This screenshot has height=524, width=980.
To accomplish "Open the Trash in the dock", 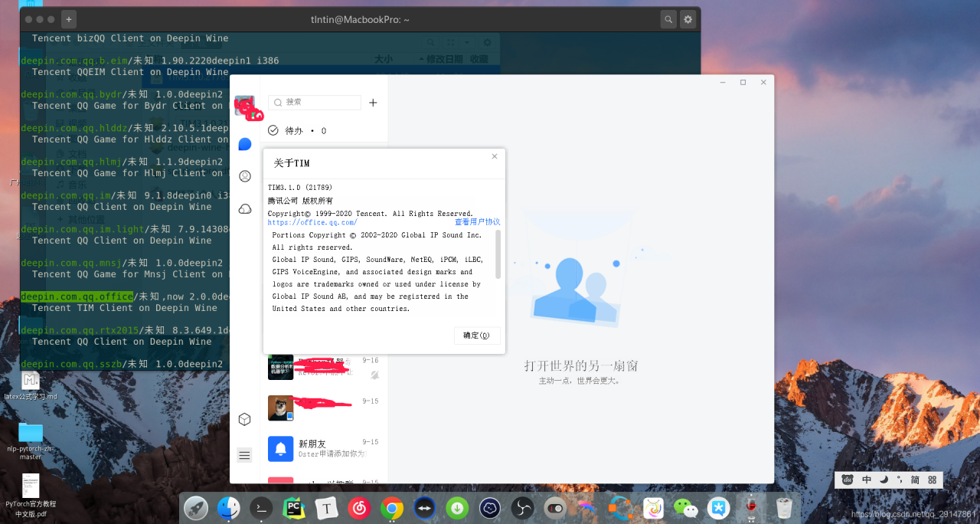I will pos(784,507).
